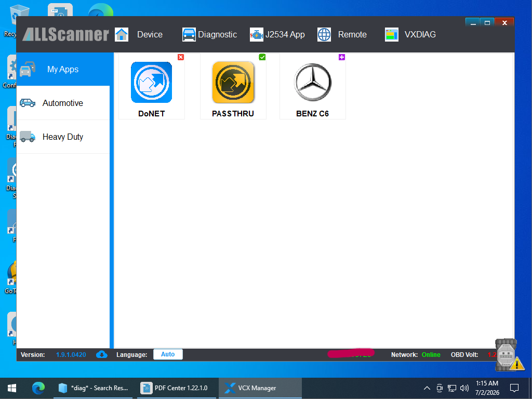Switch to the Remote tab
The height and width of the screenshot is (399, 532).
(x=352, y=35)
